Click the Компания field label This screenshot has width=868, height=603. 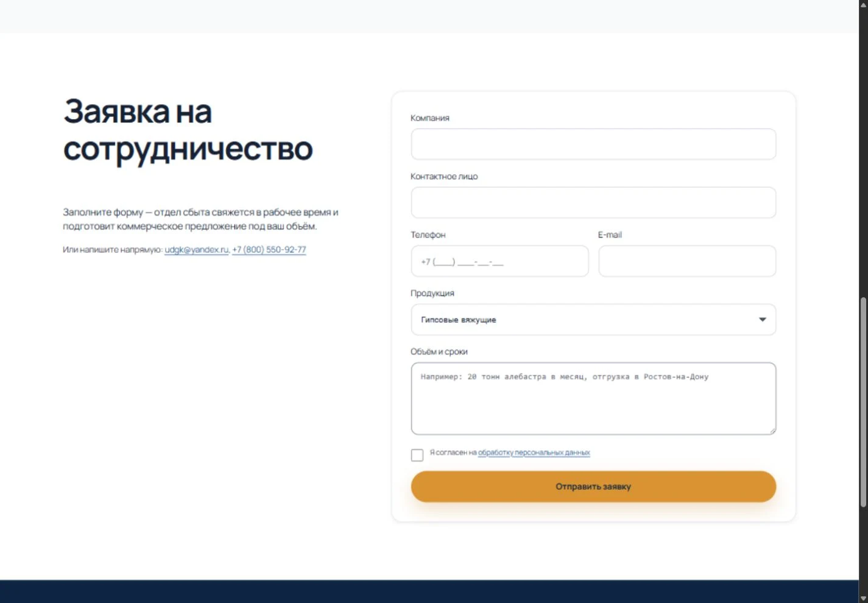[x=430, y=118]
